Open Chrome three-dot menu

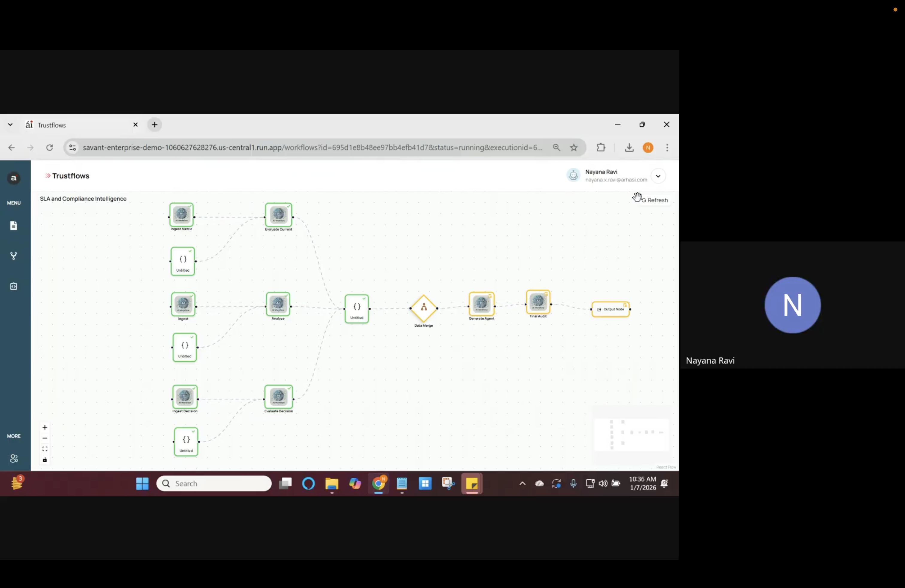coord(667,148)
